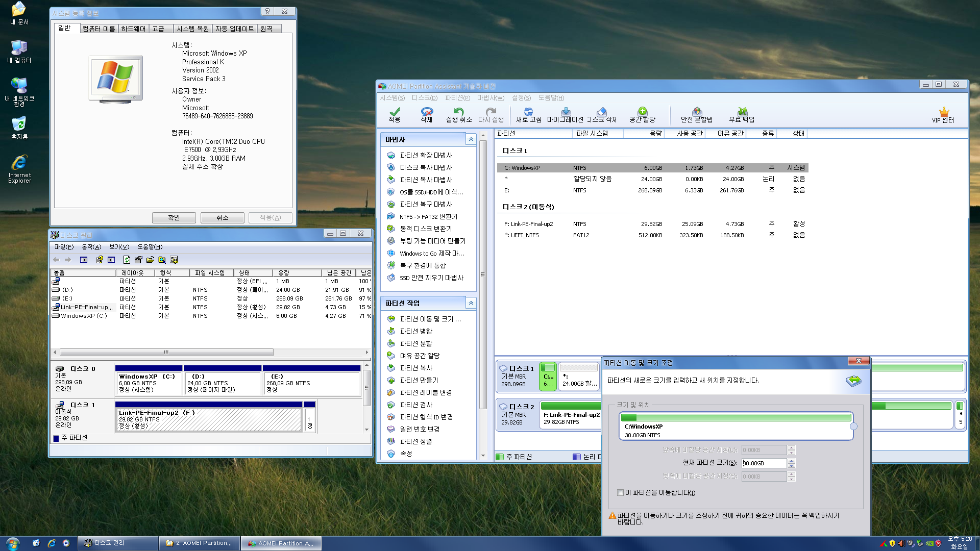Click the 삭제 (Discard) toolbar icon

click(x=427, y=115)
